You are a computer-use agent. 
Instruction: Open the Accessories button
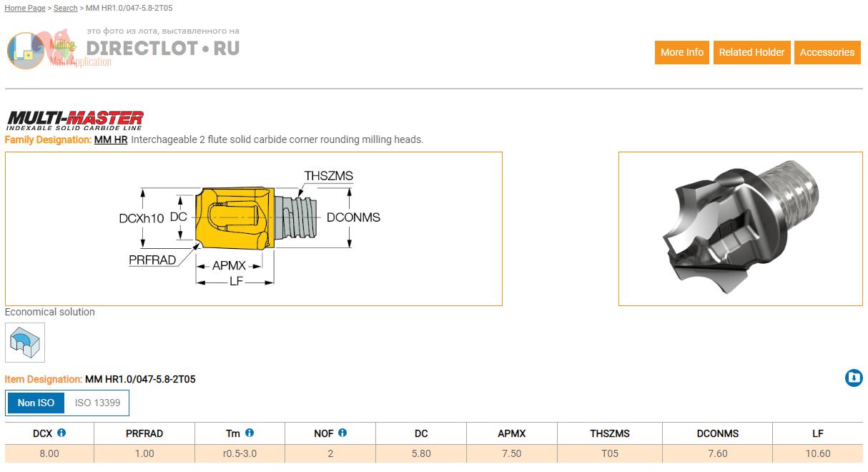click(x=827, y=52)
